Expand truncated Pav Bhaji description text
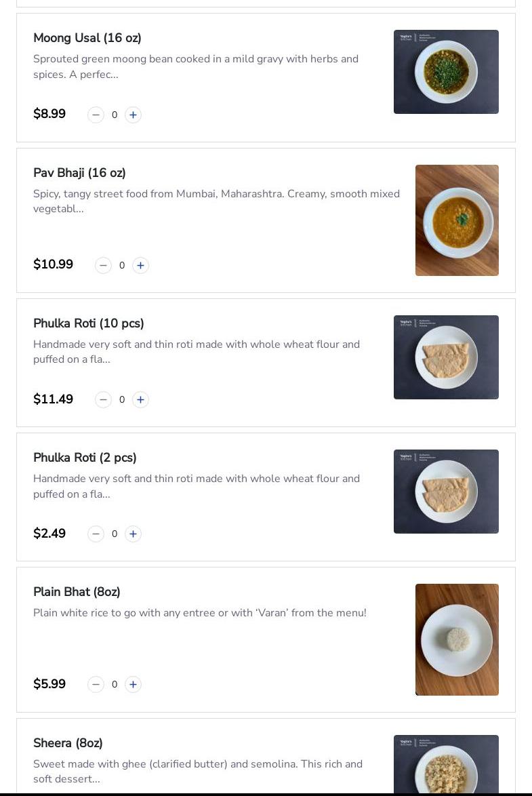This screenshot has height=796, width=532. pos(216,201)
